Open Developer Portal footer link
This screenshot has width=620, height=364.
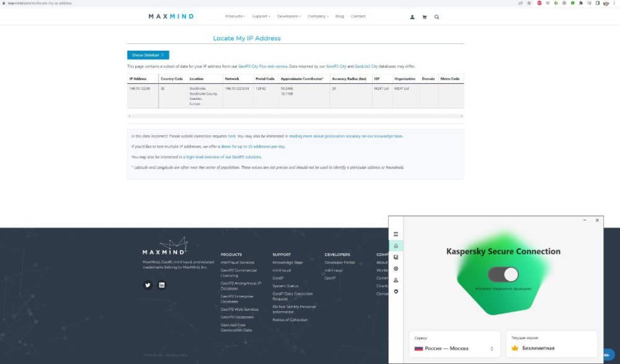pos(340,262)
